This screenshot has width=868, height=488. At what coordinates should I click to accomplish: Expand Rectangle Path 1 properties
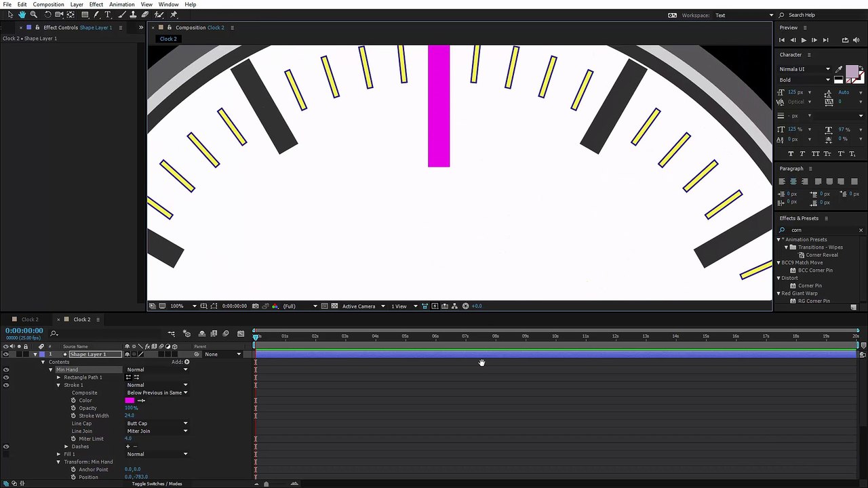click(58, 378)
